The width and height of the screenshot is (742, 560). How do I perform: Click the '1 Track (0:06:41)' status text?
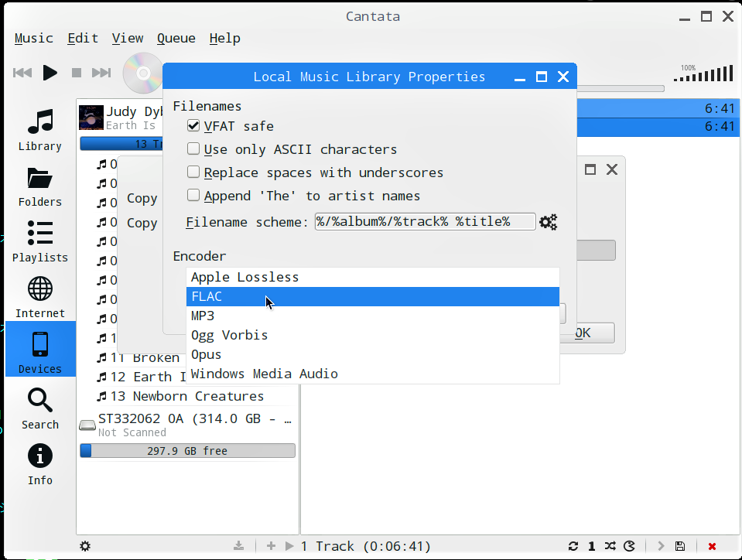366,546
